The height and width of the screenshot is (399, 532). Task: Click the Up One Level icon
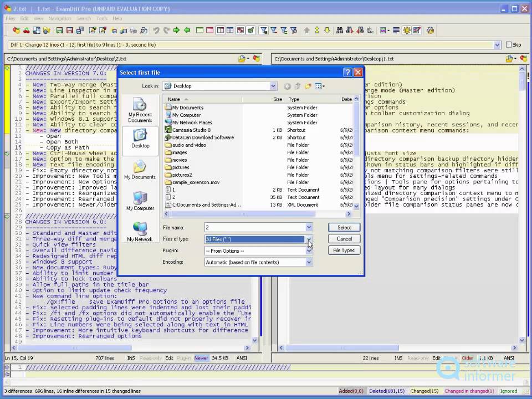[298, 86]
